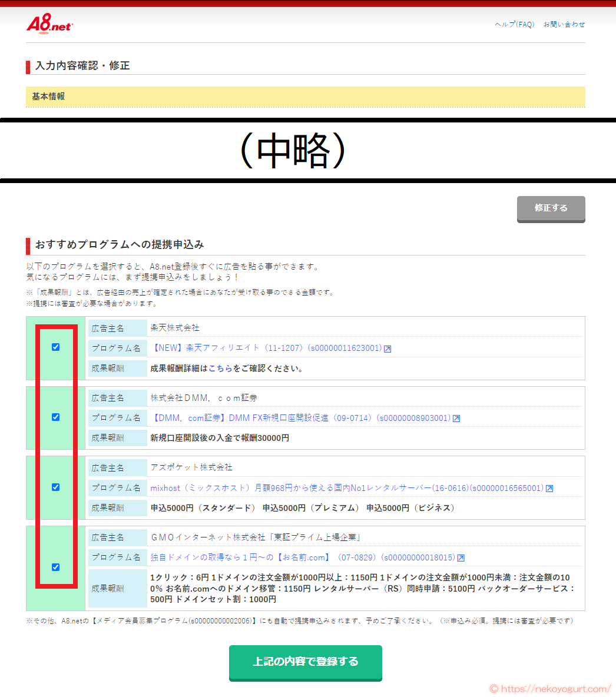
Task: Open the external link icon beside お名前.com program
Action: [x=461, y=557]
